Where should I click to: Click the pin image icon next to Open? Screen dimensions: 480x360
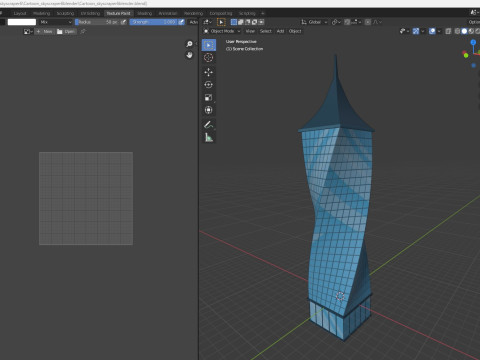pos(83,32)
